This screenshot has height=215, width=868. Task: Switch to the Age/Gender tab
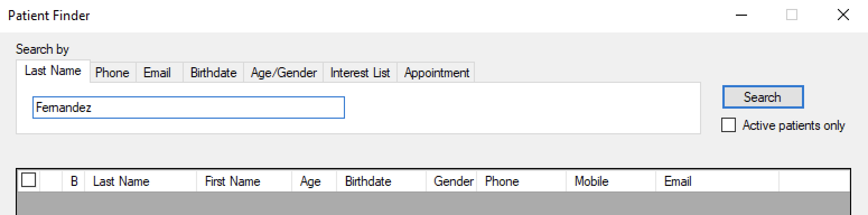(284, 73)
